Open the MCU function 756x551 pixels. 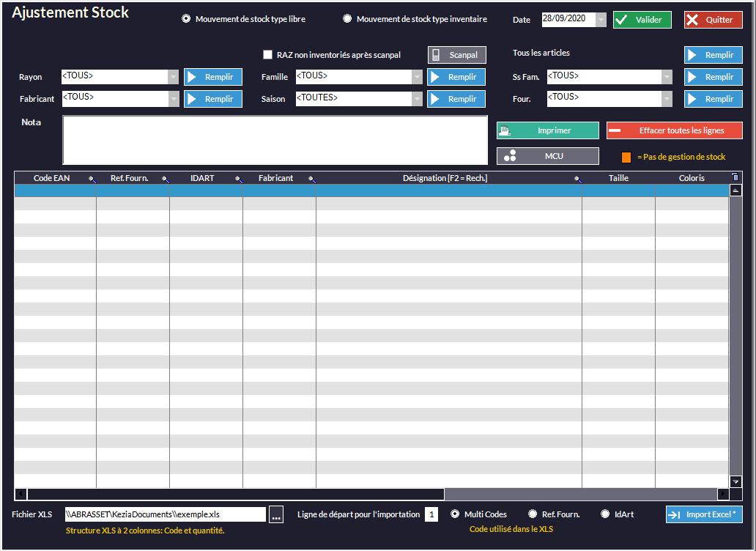547,156
